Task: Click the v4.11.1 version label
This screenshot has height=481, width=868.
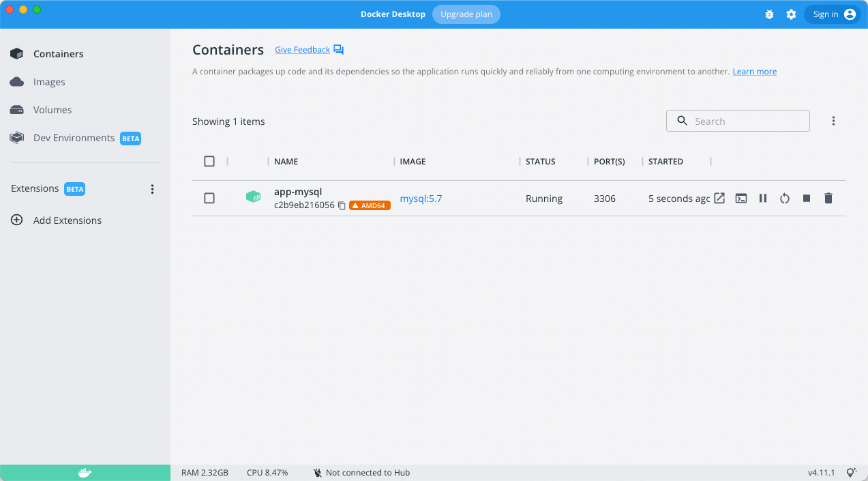Action: (x=822, y=473)
